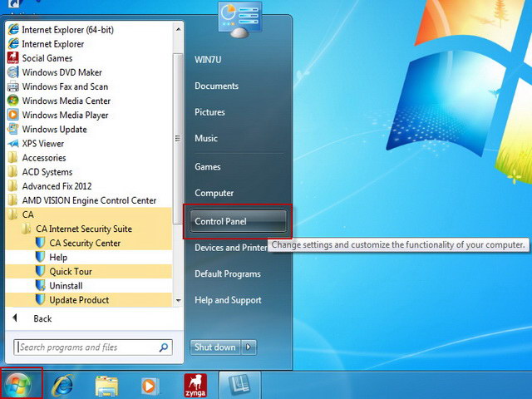Open Help and Support
This screenshot has width=532, height=399.
(228, 300)
